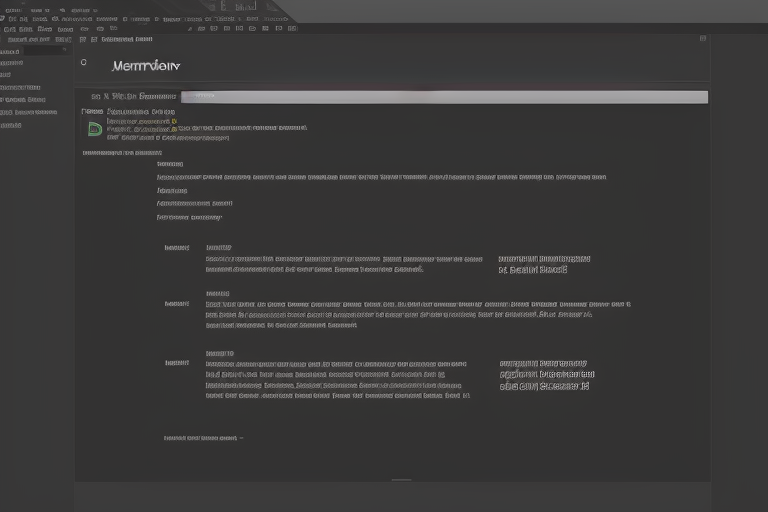Click the footer text link below the last entry
Image resolution: width=768 pixels, height=512 pixels.
tap(202, 438)
